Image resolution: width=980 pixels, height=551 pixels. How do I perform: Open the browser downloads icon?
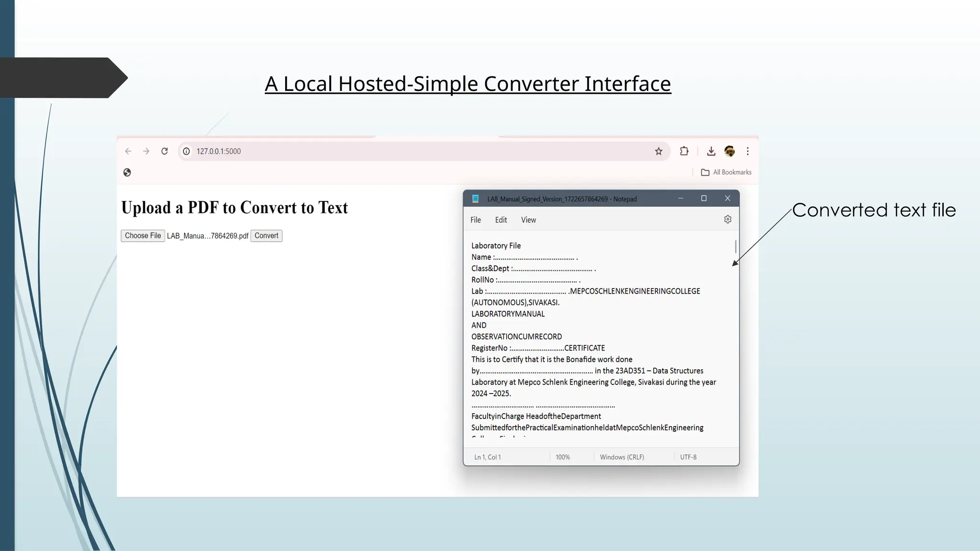pos(711,151)
